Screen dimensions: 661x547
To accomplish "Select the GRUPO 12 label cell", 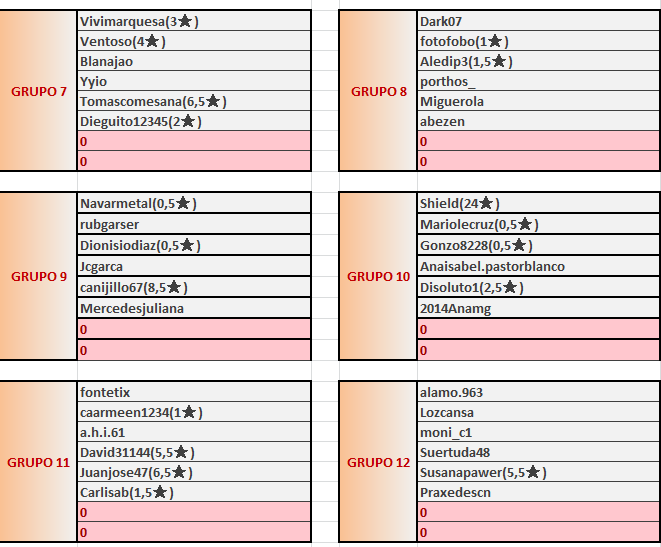I will click(379, 463).
